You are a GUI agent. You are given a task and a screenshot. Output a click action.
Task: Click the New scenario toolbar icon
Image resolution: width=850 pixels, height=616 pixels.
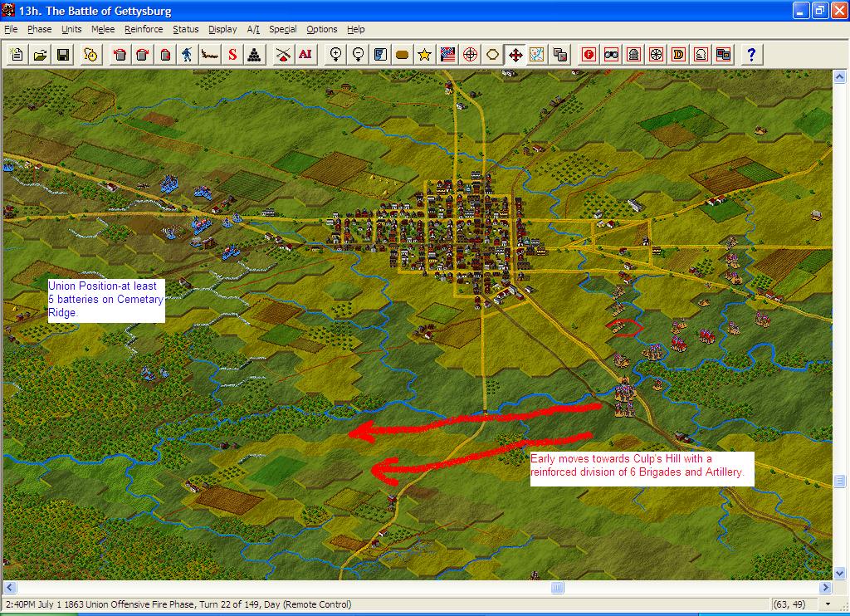point(17,54)
